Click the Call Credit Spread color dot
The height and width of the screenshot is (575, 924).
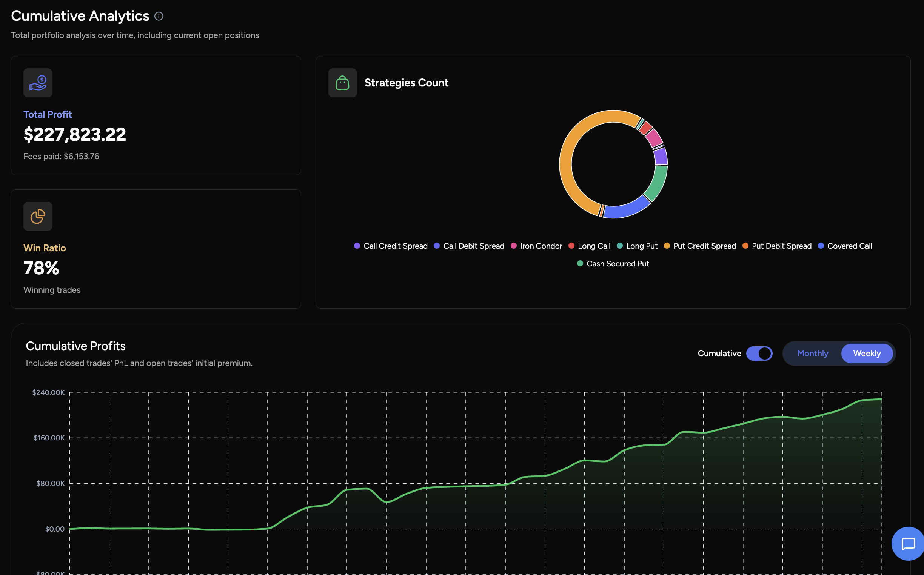[357, 246]
